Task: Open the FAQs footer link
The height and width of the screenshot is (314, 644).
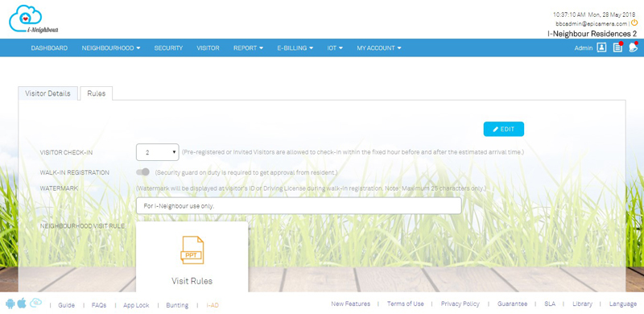Action: 99,305
